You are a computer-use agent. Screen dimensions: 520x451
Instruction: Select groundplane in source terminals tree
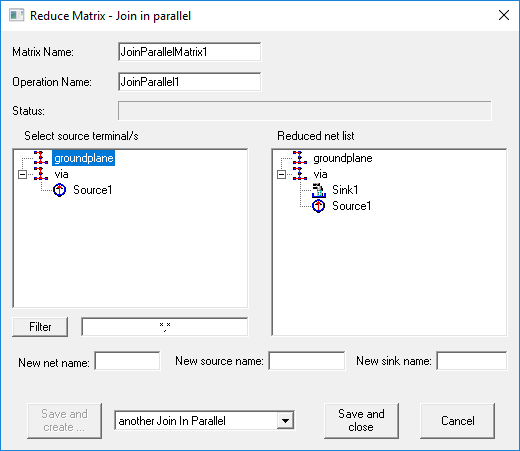click(x=84, y=158)
